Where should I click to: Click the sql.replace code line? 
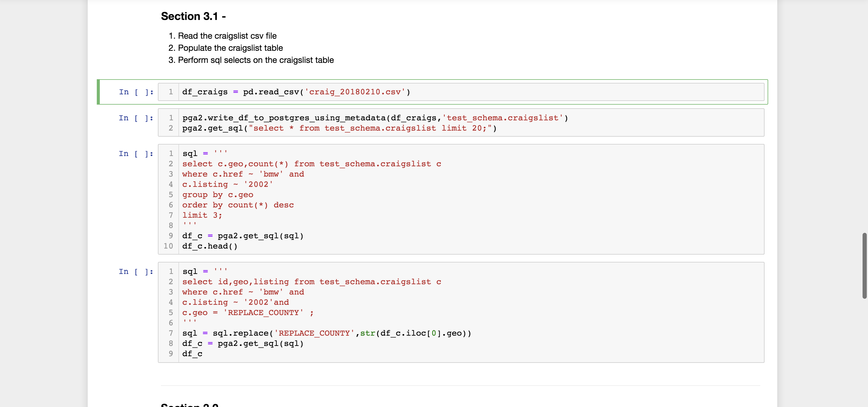click(x=326, y=333)
